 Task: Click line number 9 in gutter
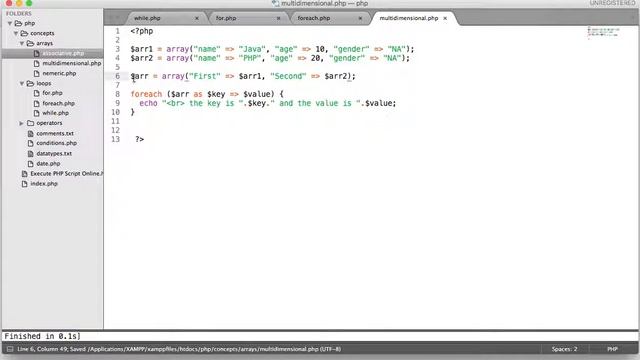pos(118,103)
